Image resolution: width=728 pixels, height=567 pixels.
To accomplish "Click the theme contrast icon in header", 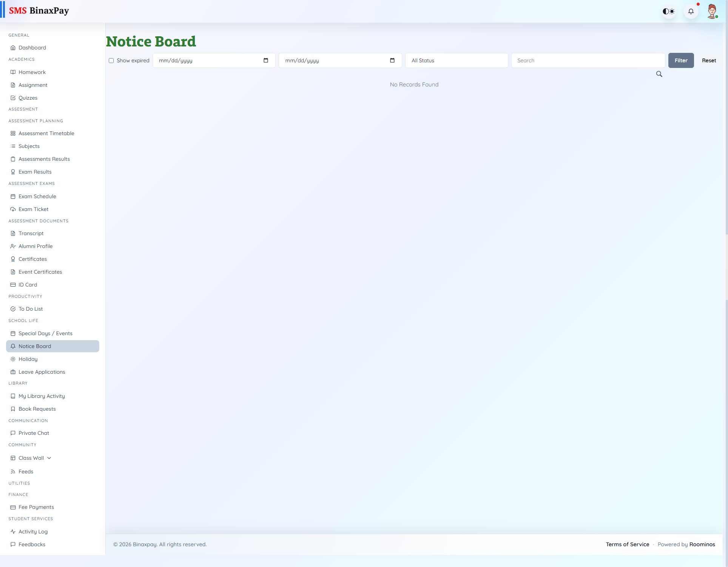I will 669,11.
